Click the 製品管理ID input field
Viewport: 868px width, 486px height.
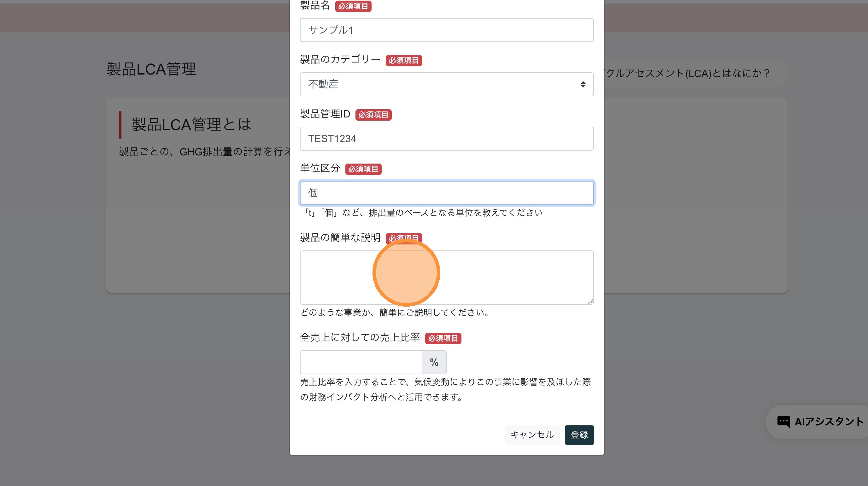point(447,139)
